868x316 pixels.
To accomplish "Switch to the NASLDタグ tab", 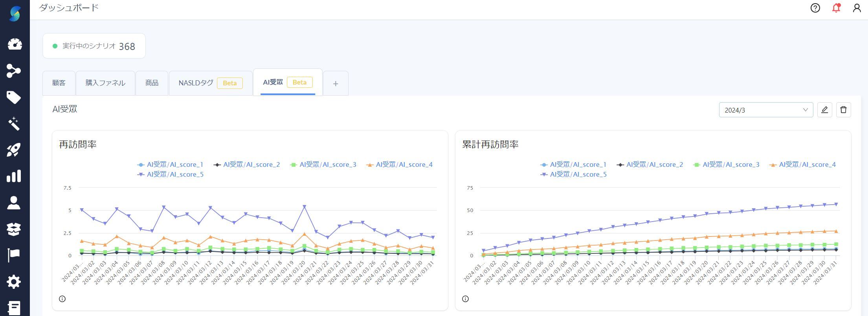I will tap(196, 83).
